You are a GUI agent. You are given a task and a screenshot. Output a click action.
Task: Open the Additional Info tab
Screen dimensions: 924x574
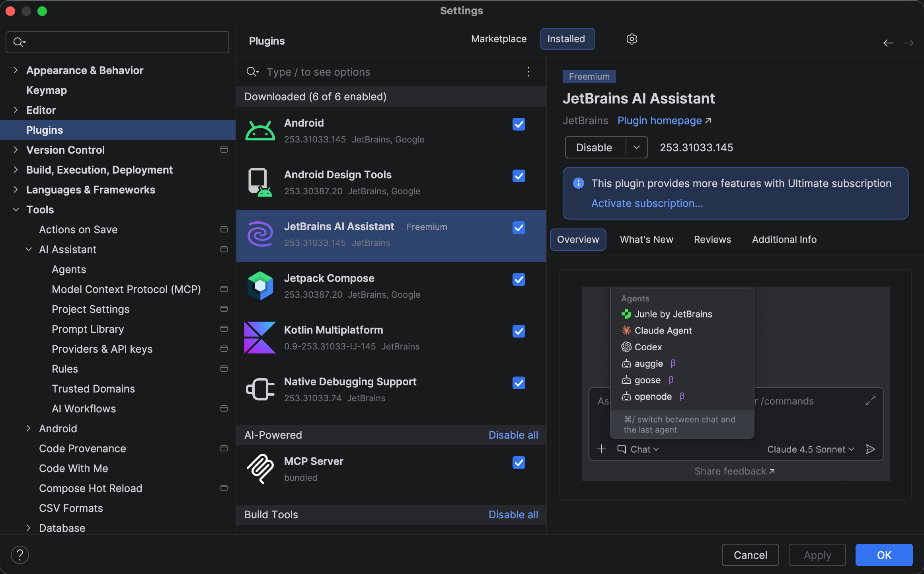[x=784, y=239]
